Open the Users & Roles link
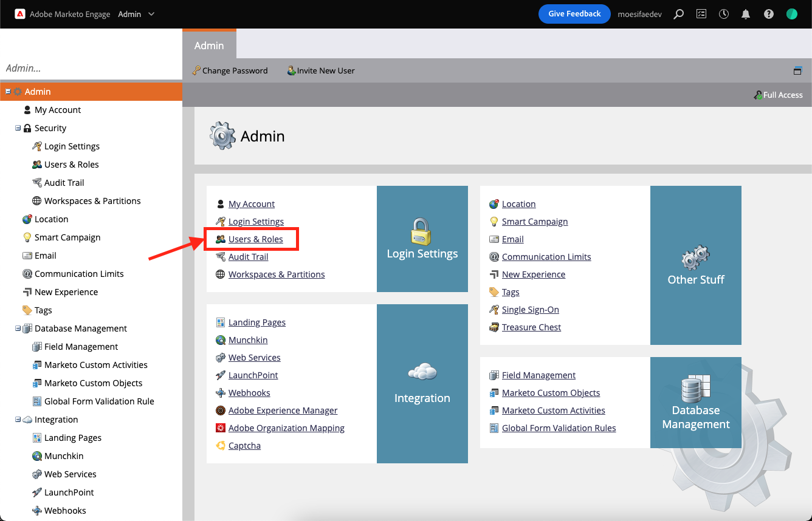 click(x=255, y=239)
